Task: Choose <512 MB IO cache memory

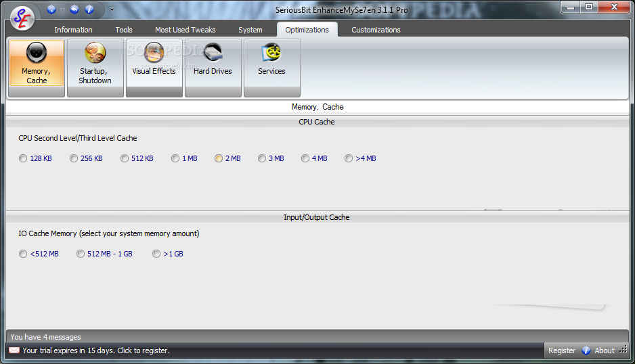Action: (39, 254)
